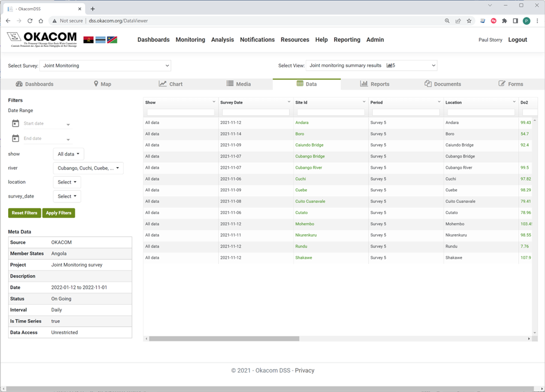Open the browser extensions puzzle icon
The width and height of the screenshot is (545, 392).
point(504,21)
